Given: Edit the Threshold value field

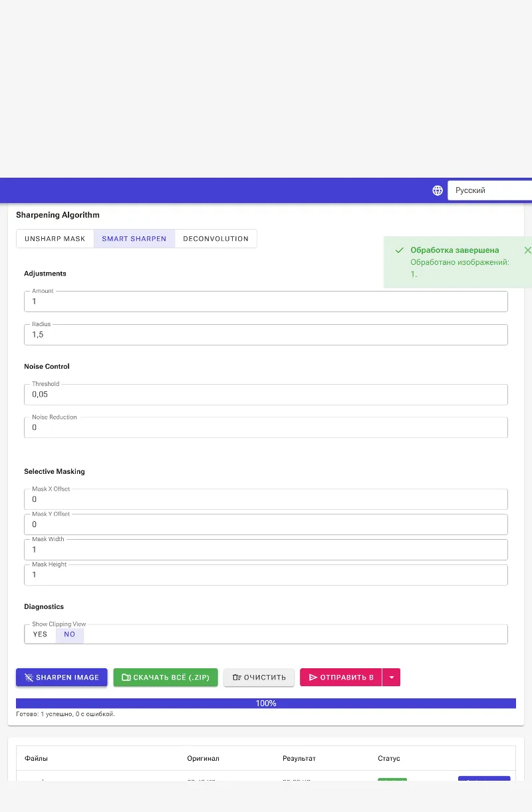Looking at the screenshot, I should click(x=266, y=394).
